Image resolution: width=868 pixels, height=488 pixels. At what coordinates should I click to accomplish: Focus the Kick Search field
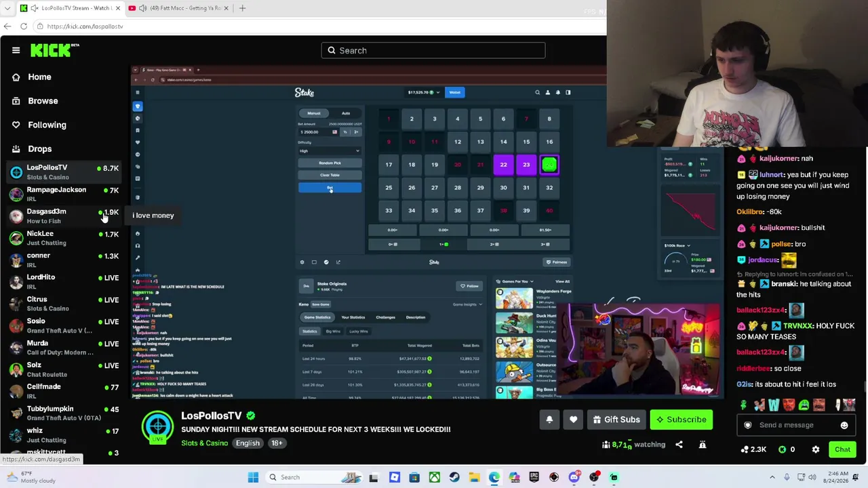click(433, 50)
